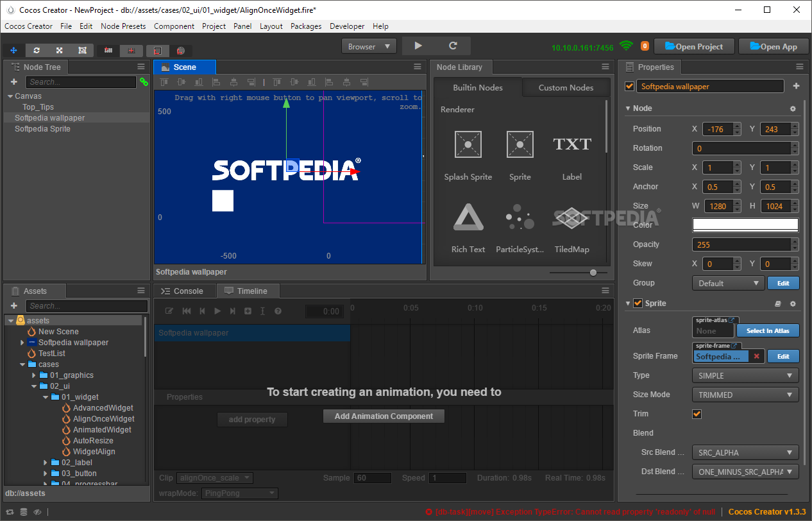
Task: Select the Rotate transform tool
Action: (x=37, y=51)
